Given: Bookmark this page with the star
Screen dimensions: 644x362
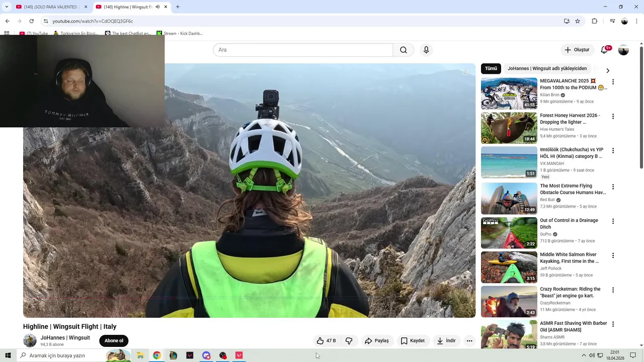Looking at the screenshot, I should (x=578, y=21).
